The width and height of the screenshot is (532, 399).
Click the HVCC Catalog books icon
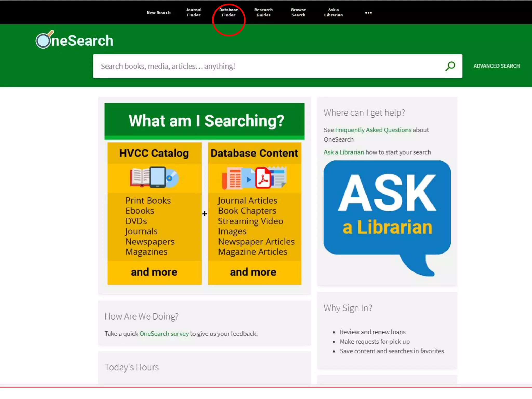coord(154,177)
